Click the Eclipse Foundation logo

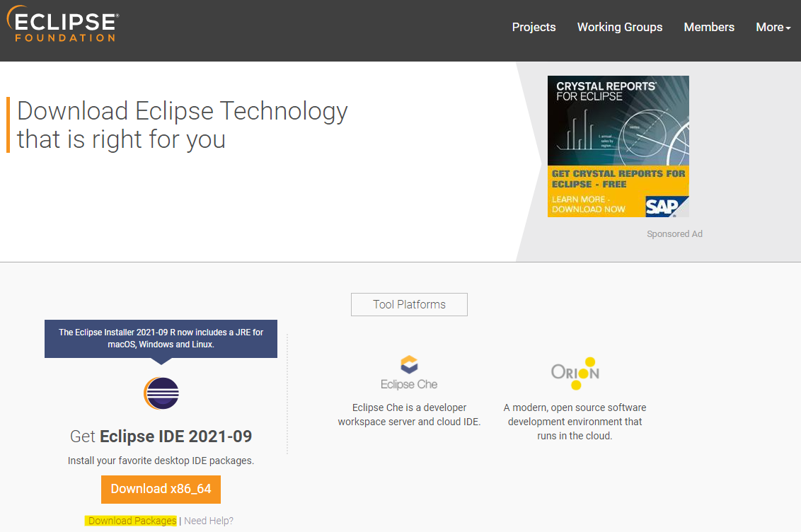[63, 24]
